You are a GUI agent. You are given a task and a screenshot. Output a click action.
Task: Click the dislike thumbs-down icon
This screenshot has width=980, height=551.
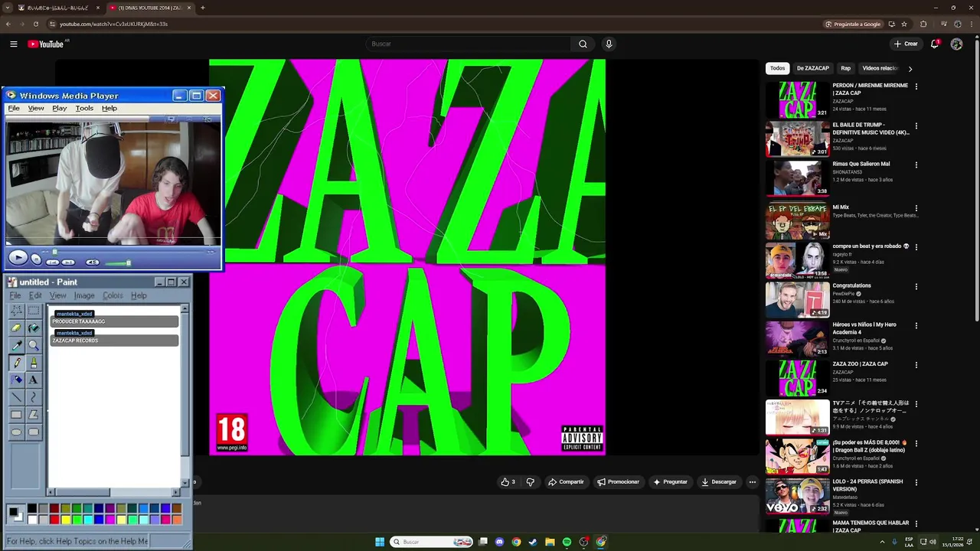point(530,482)
